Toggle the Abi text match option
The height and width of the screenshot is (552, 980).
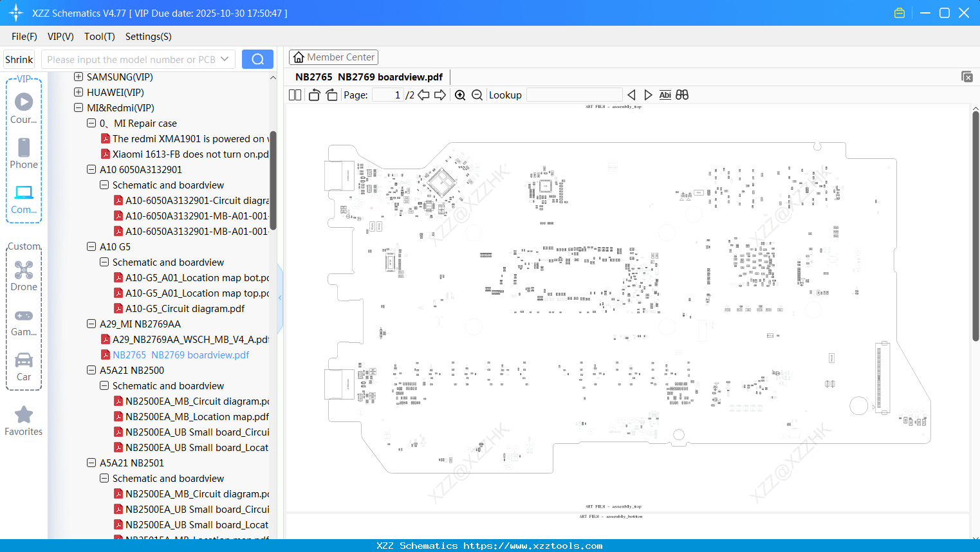pyautogui.click(x=665, y=95)
